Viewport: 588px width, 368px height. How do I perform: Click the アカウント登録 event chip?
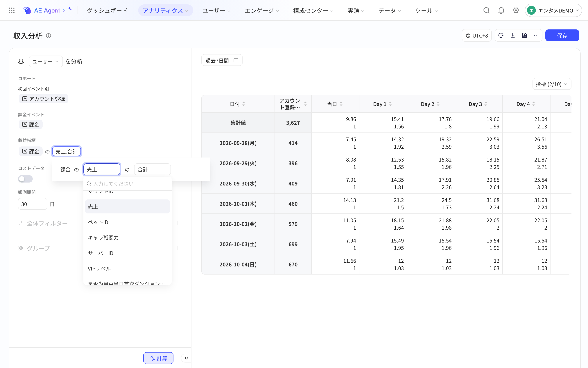[x=44, y=99]
